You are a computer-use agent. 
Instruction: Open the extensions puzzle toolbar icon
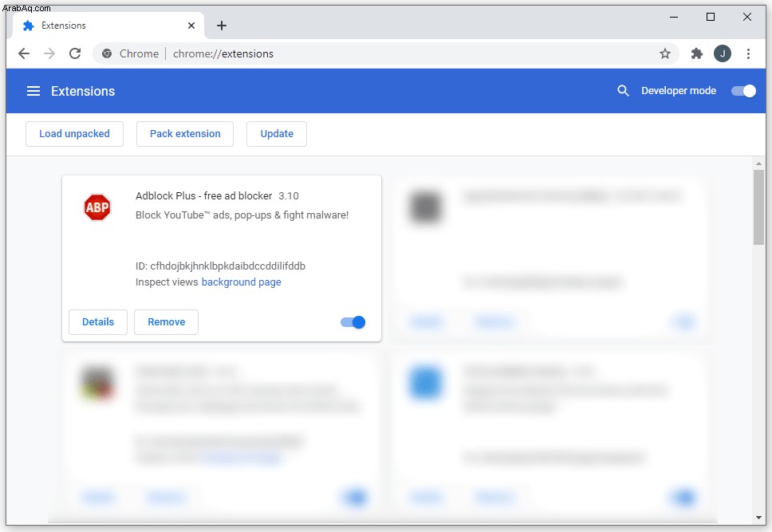[x=697, y=53]
